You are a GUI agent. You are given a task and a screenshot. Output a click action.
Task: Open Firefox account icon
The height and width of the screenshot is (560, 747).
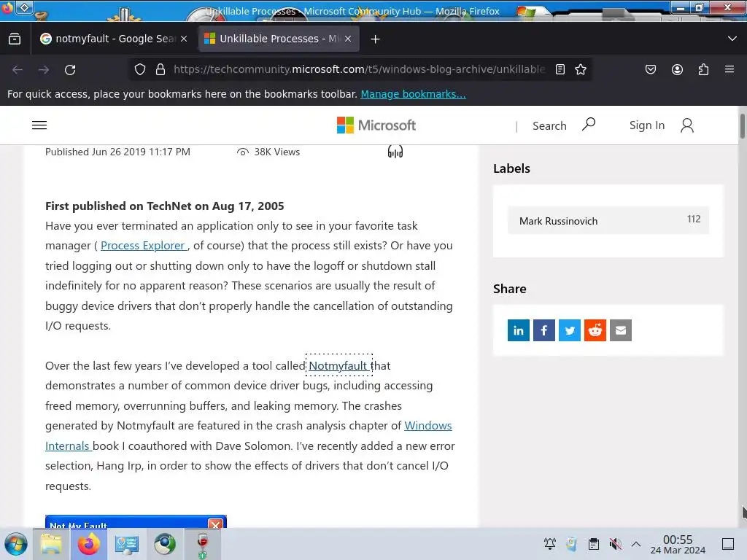tap(677, 69)
